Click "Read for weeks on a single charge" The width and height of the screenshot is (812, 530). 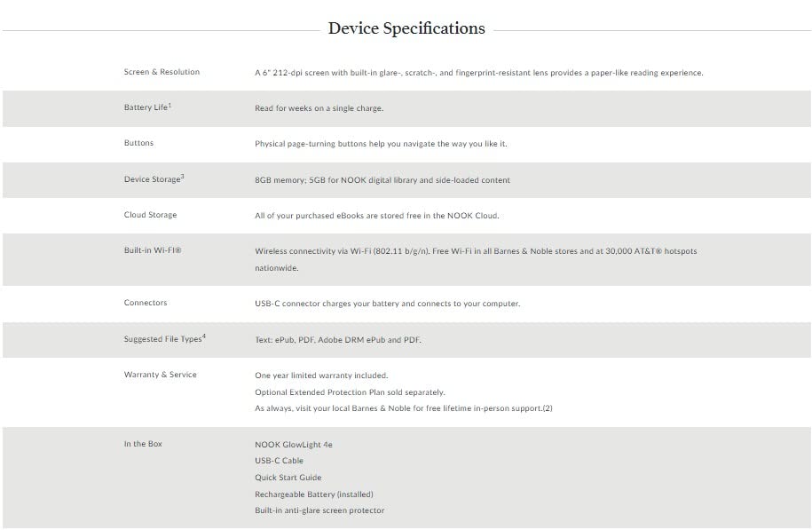[319, 108]
